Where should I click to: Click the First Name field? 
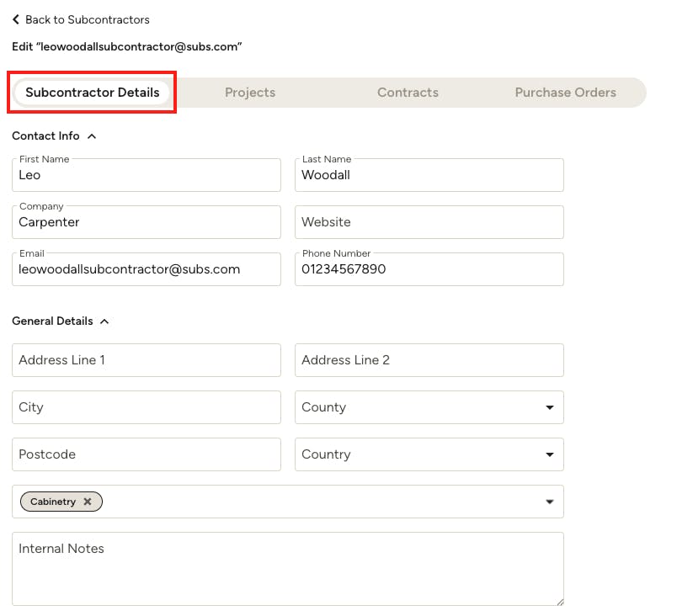(x=147, y=176)
